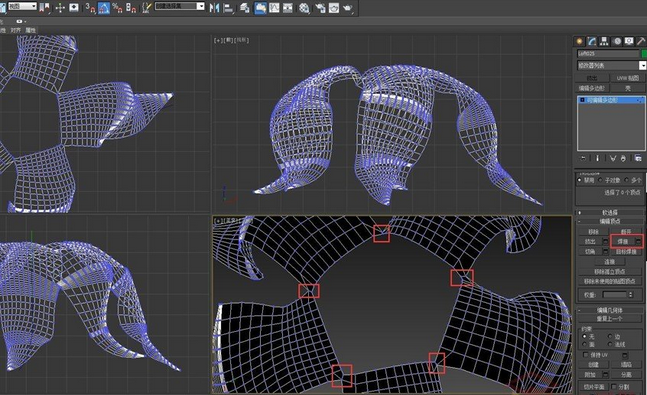Toggle the highlighted Ribbon icon

click(260, 8)
